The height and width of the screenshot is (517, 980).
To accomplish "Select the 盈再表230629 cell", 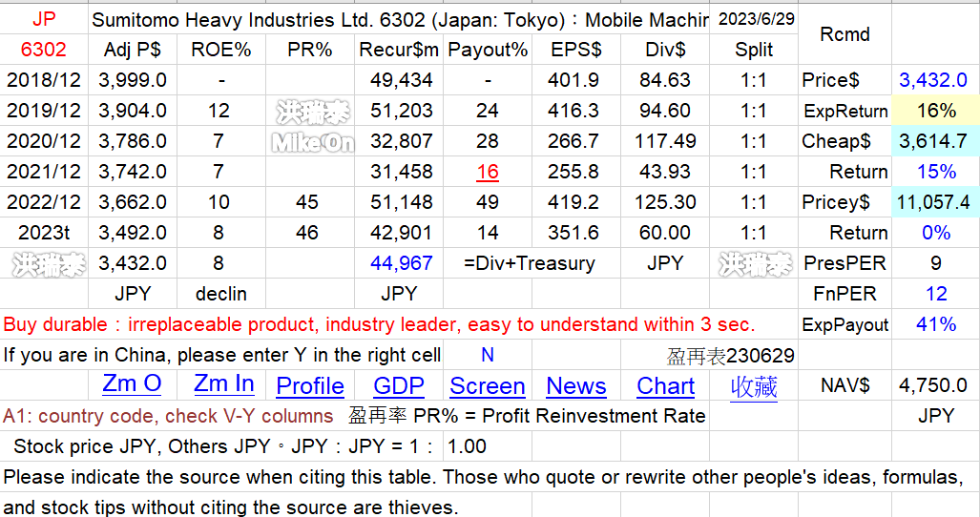I will (730, 356).
